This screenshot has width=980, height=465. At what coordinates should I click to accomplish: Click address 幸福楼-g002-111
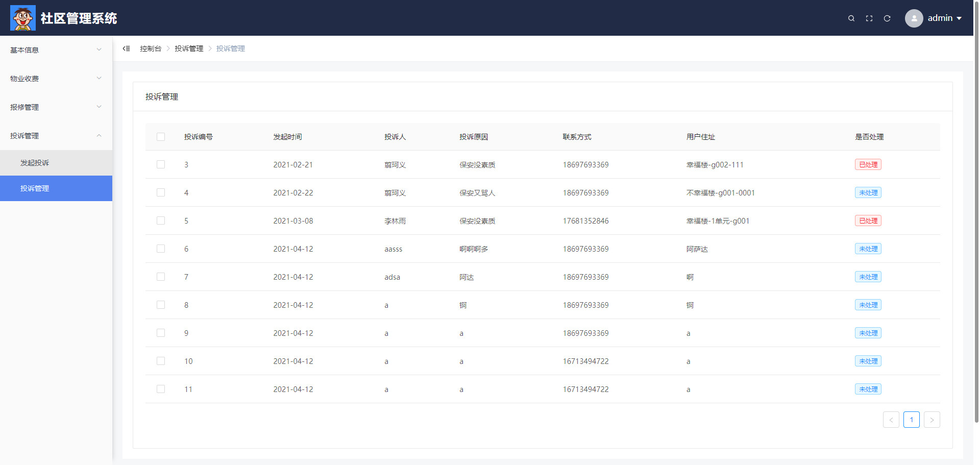715,165
